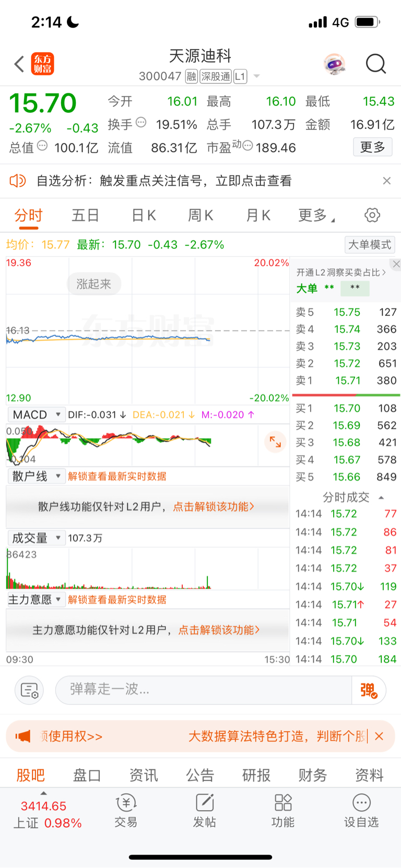Tap the megaphone promo icon

coord(23,736)
